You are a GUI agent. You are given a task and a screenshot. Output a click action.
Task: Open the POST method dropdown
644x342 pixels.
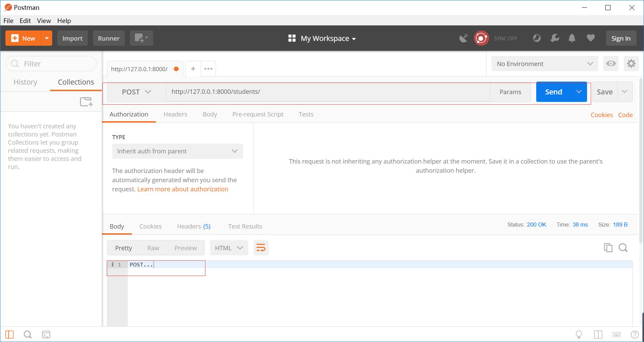pos(137,92)
